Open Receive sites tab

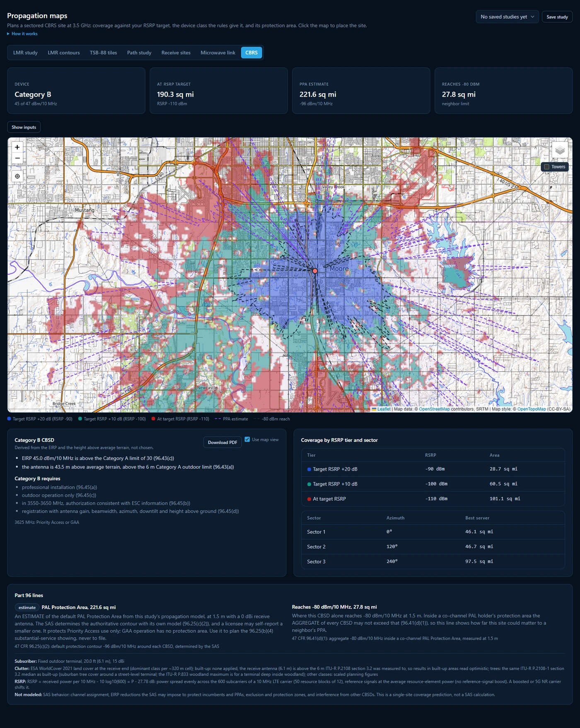click(x=176, y=53)
